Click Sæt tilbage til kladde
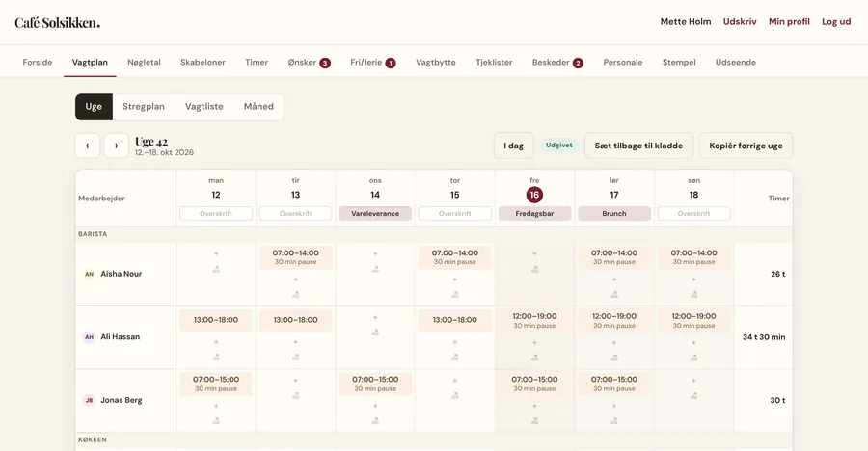The height and width of the screenshot is (451, 868). coord(638,146)
